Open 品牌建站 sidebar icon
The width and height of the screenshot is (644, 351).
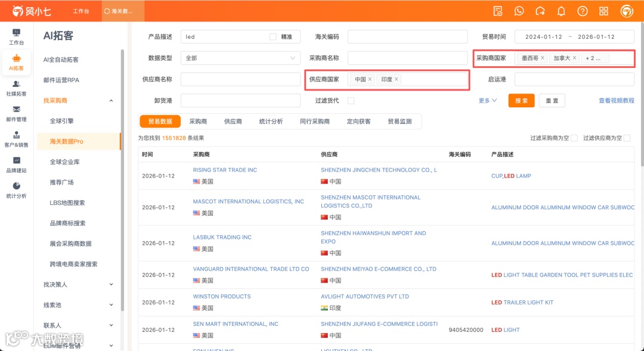[x=17, y=164]
